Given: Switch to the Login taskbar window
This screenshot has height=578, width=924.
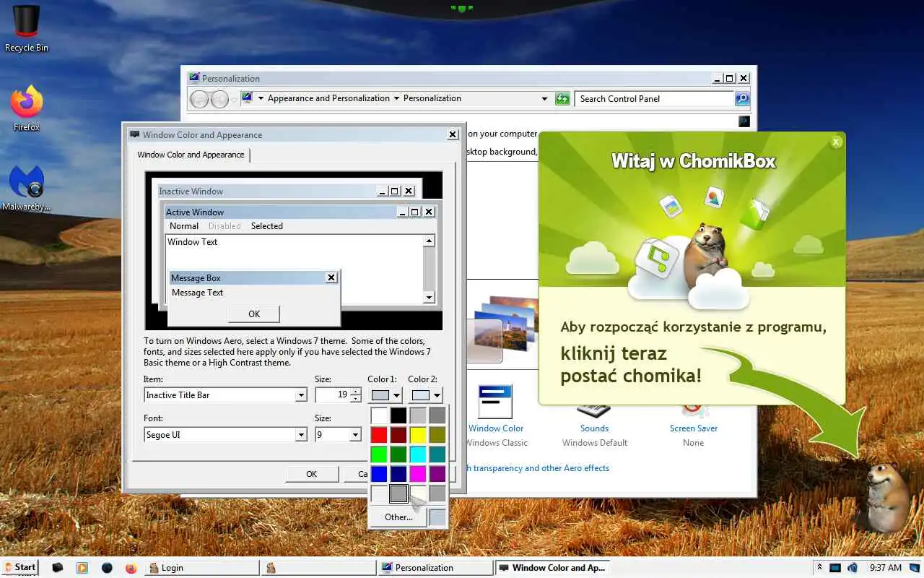Looking at the screenshot, I should pos(202,568).
